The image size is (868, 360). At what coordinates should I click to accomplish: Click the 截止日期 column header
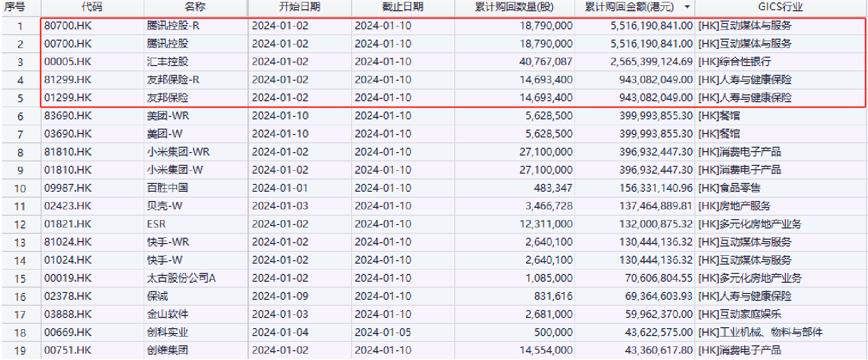[x=402, y=7]
